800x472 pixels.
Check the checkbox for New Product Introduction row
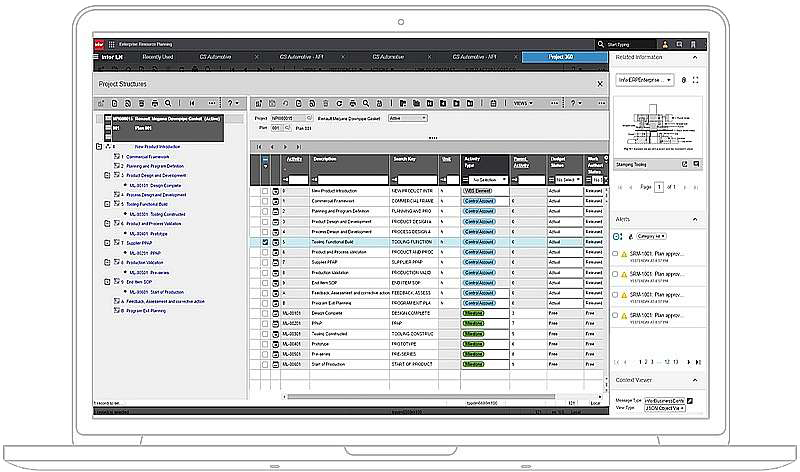click(x=264, y=190)
